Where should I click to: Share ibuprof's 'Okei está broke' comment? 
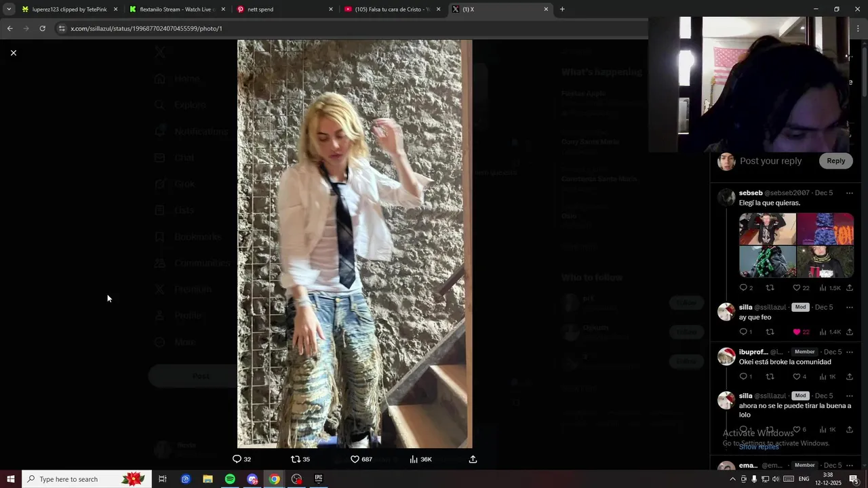(849, 376)
